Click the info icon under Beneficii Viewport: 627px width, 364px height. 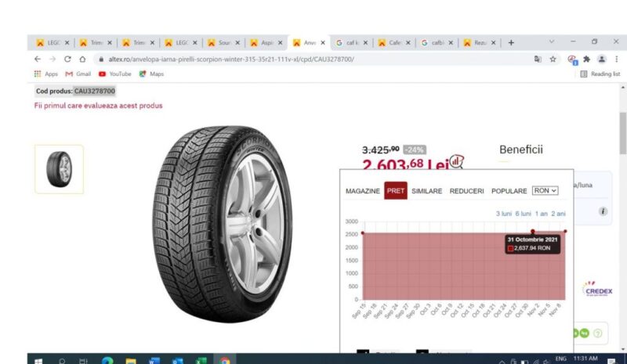click(603, 211)
